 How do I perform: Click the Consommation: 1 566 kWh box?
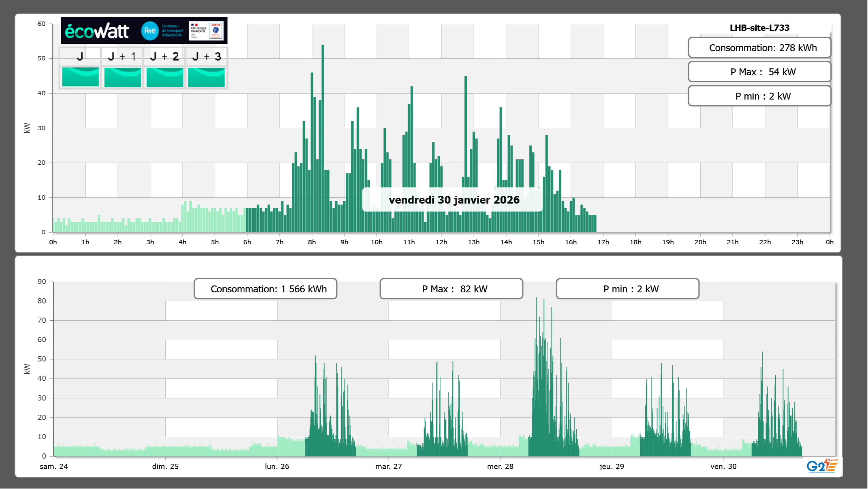click(265, 289)
